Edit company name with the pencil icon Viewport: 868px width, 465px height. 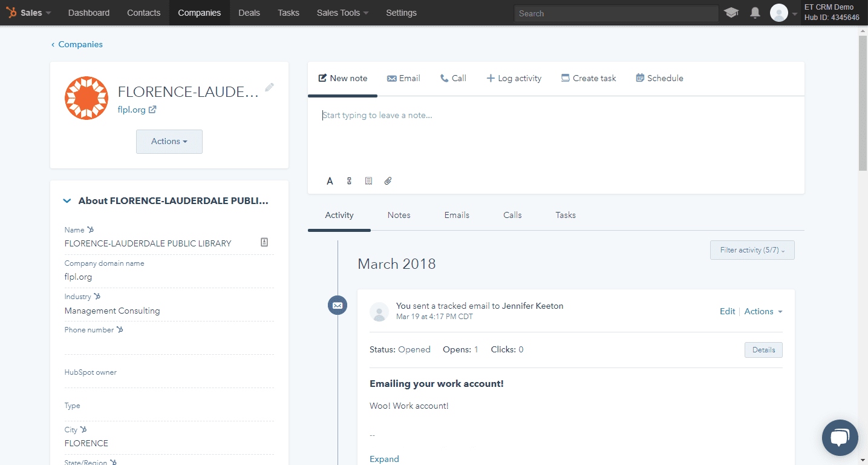pos(269,87)
